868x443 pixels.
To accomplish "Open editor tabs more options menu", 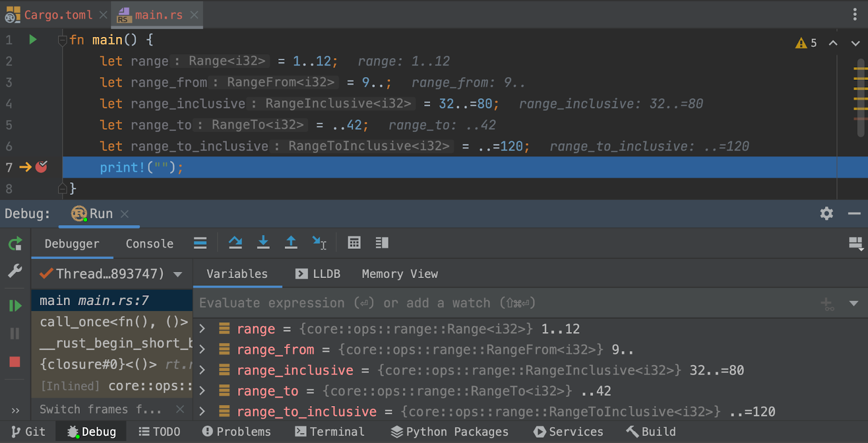I will tap(854, 15).
